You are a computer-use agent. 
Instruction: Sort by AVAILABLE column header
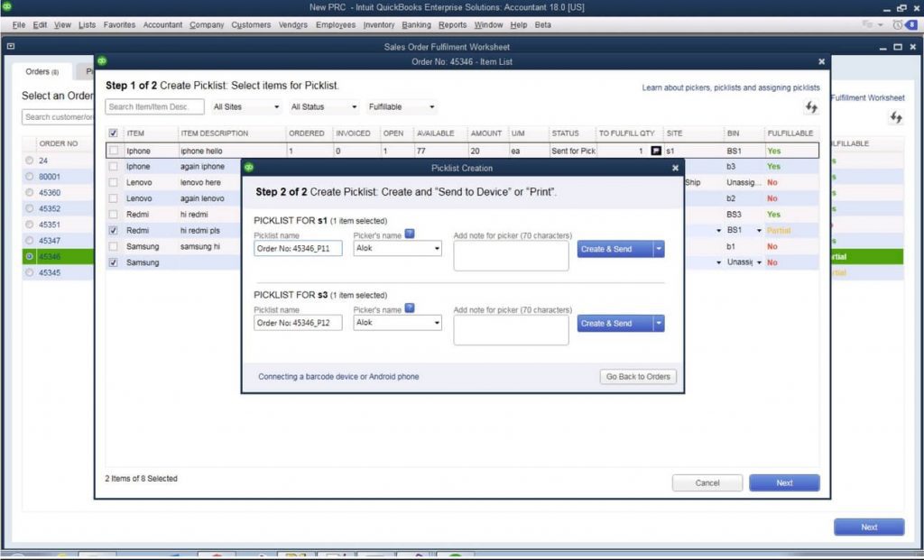[x=436, y=133]
